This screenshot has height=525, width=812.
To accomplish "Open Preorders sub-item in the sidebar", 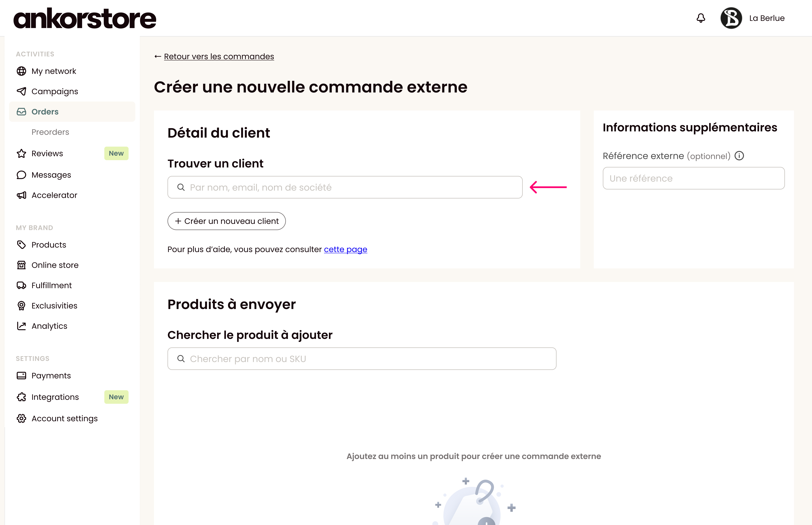I will point(50,132).
